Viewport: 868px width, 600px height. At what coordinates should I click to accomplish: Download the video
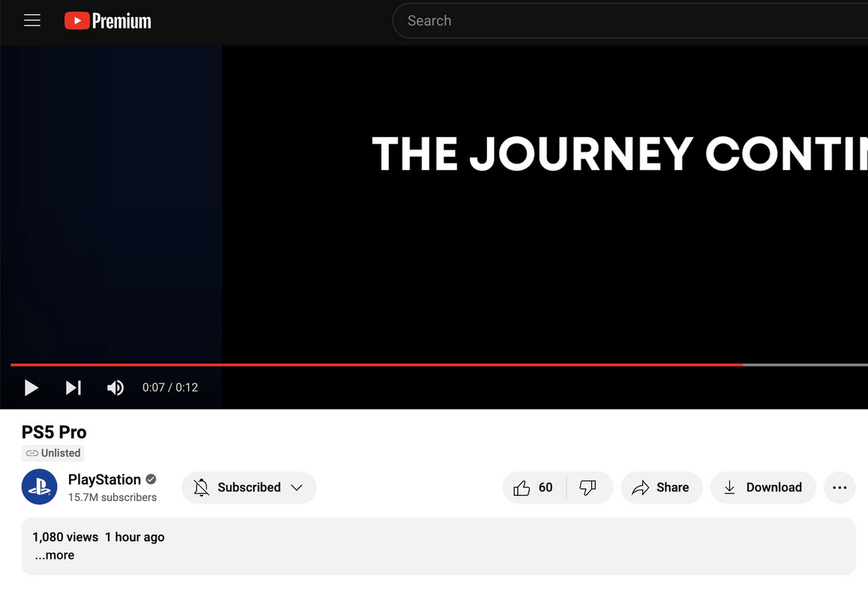[764, 487]
